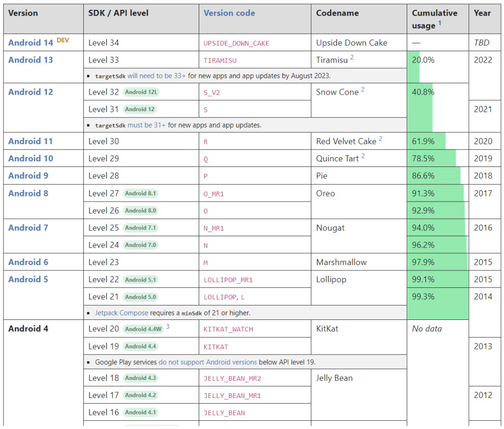Click footnote 1 beside Cumulative usage
Screen dimensions: 504x429
440,23
